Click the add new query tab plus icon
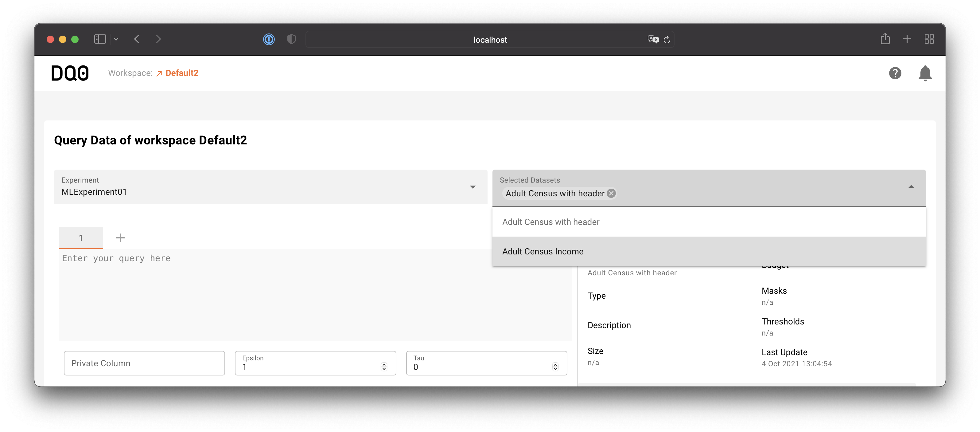The width and height of the screenshot is (980, 432). coord(120,238)
